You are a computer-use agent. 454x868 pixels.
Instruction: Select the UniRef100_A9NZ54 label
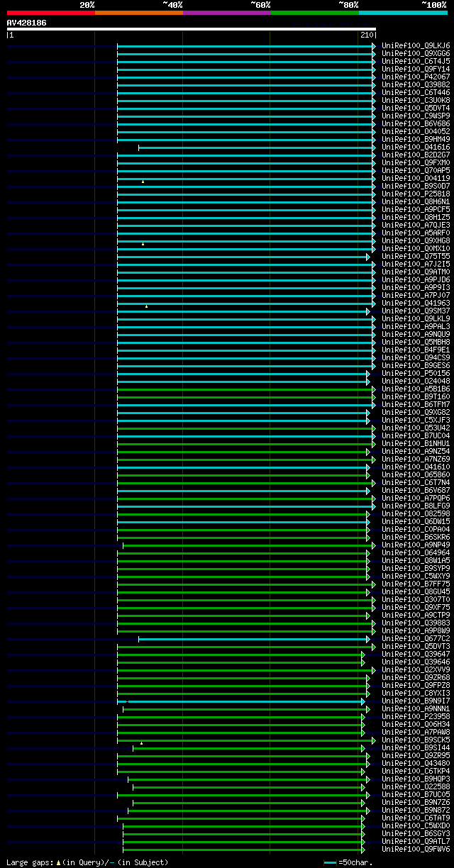[416, 452]
